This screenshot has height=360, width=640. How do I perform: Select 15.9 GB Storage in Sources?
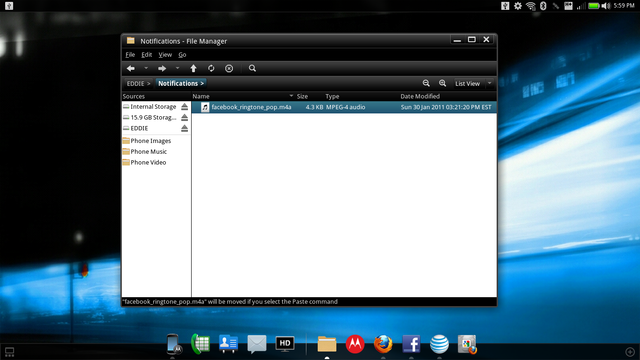coord(153,118)
